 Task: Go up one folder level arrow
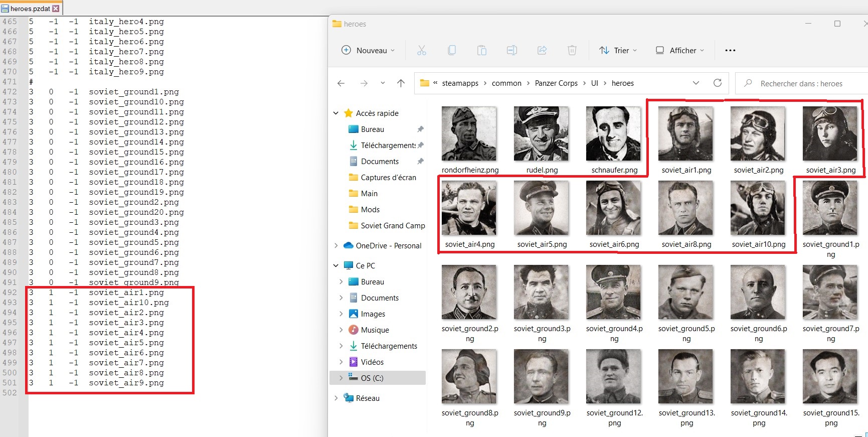401,83
